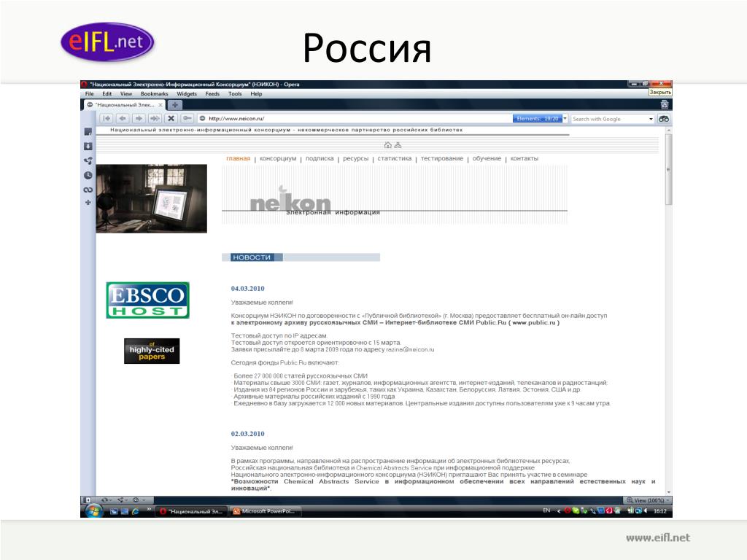Viewport: 747px width, 560px height.
Task: Open the главная site link
Action: coord(239,158)
